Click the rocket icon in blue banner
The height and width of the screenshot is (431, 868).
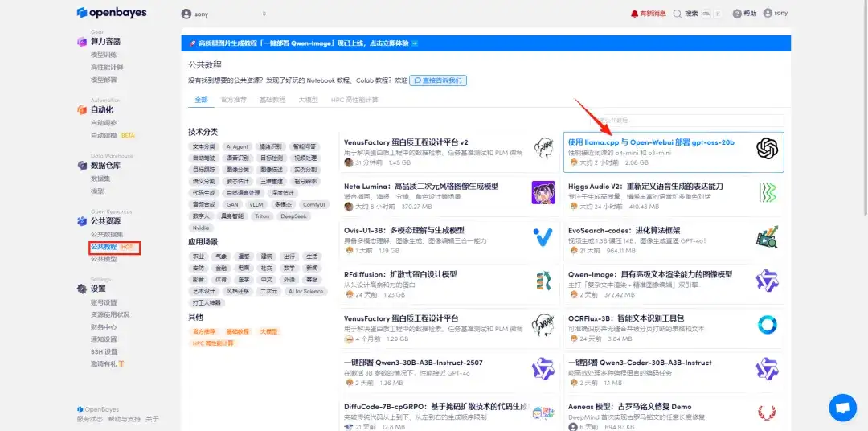[192, 43]
